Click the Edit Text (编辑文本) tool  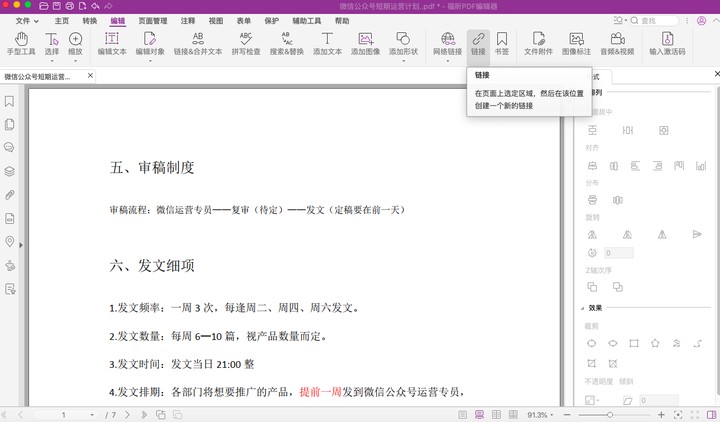pyautogui.click(x=111, y=43)
